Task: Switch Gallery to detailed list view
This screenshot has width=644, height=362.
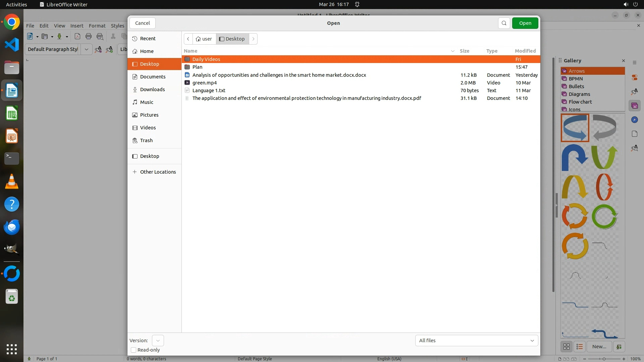Action: tap(579, 347)
